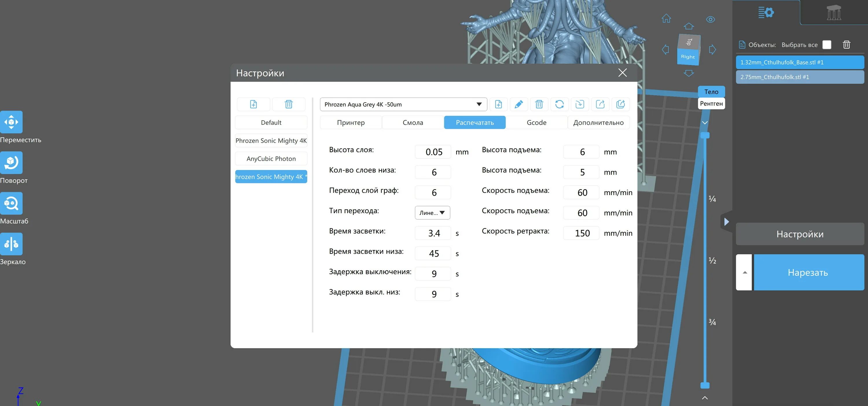
Task: Select the Move (Переместить) tool
Action: 11,122
